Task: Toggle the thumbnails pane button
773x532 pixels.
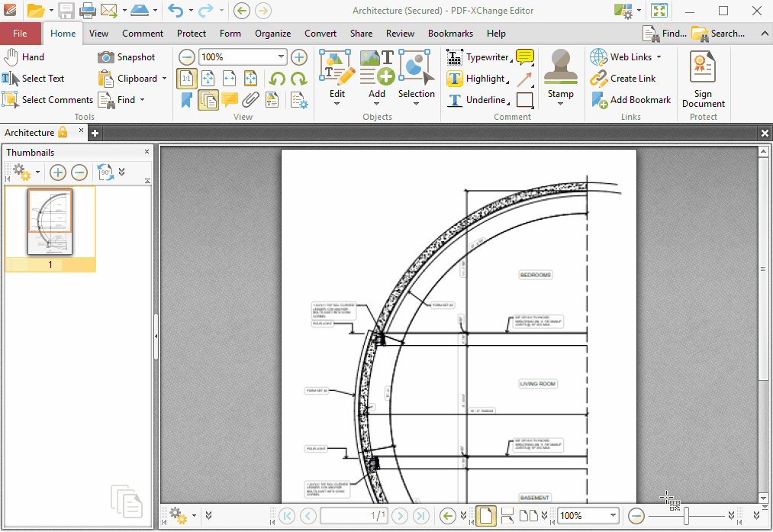Action: coord(208,100)
